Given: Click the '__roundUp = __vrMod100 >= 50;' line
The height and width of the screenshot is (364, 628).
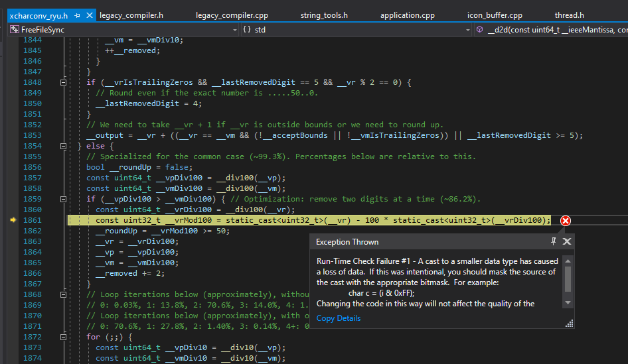Looking at the screenshot, I should coord(163,231).
